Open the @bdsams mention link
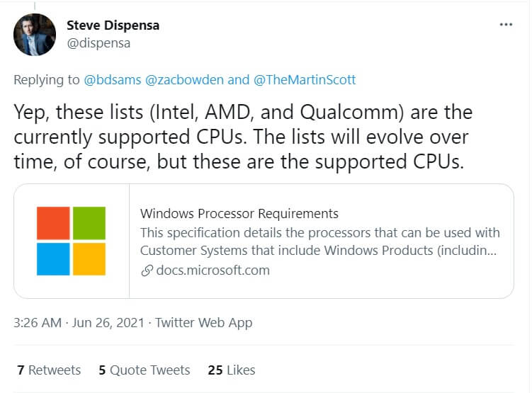The image size is (532, 393). (113, 79)
